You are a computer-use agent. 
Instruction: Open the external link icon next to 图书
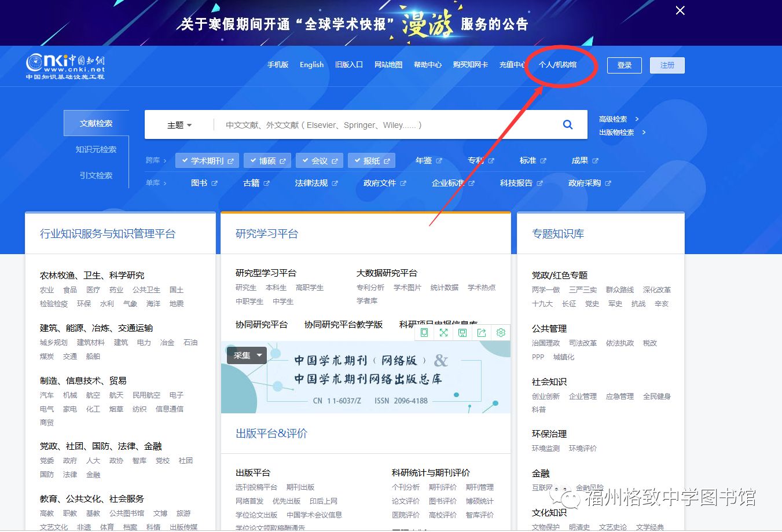coord(214,183)
